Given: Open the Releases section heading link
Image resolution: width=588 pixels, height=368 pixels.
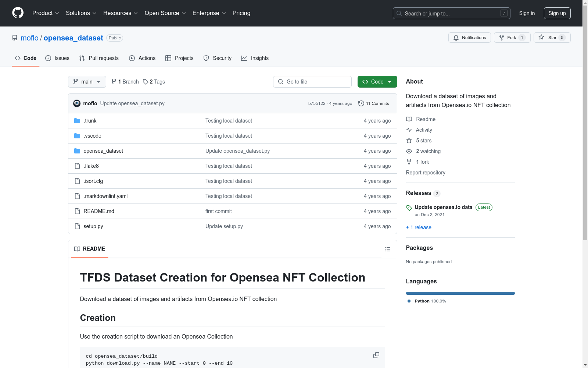Looking at the screenshot, I should pyautogui.click(x=419, y=193).
